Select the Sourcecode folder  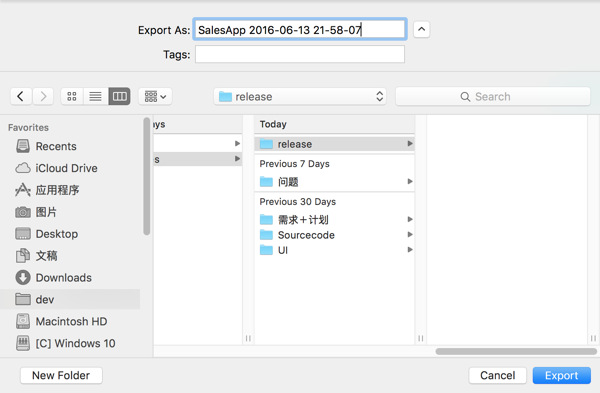coord(334,235)
